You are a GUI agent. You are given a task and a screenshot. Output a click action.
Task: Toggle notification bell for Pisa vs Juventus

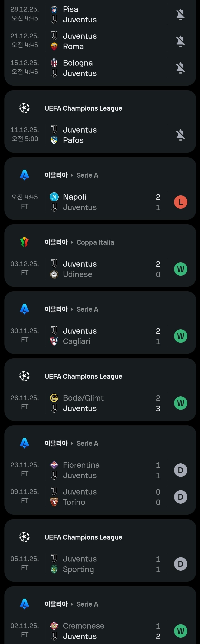coord(180,14)
